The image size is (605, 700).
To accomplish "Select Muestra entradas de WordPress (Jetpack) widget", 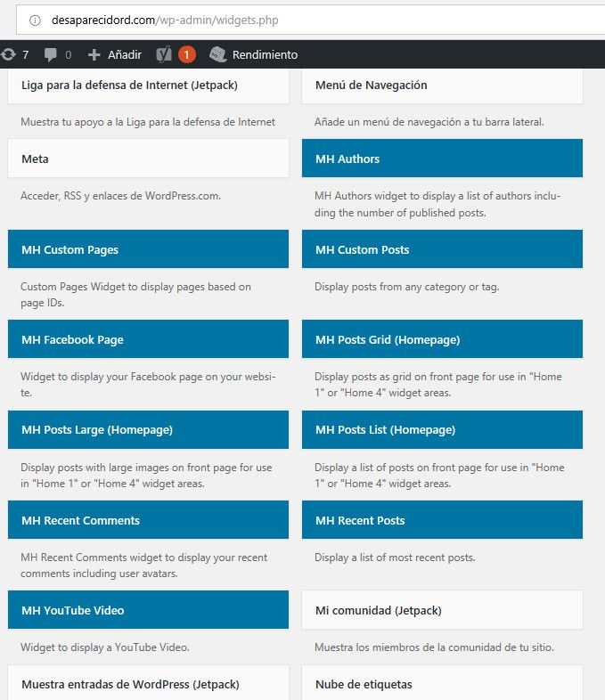I will click(148, 683).
